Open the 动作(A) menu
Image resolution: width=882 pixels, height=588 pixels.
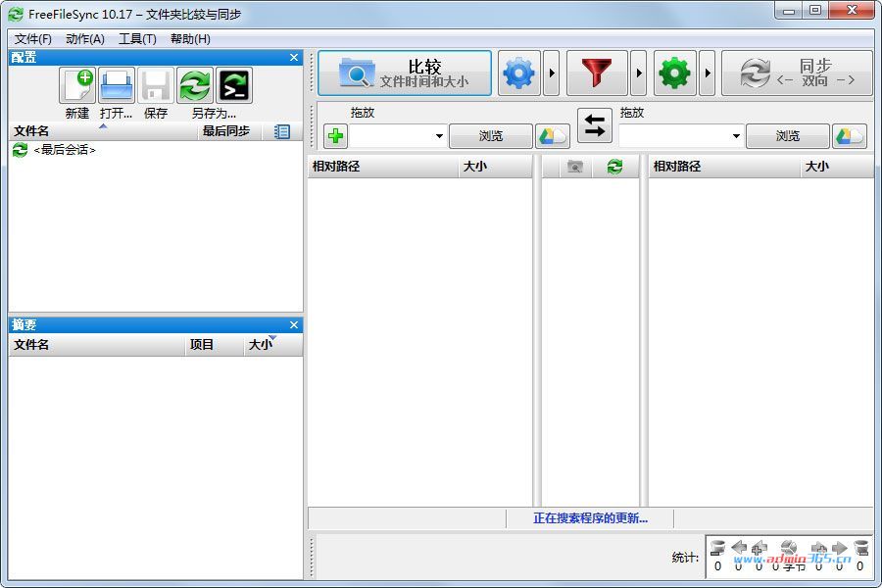[x=85, y=39]
